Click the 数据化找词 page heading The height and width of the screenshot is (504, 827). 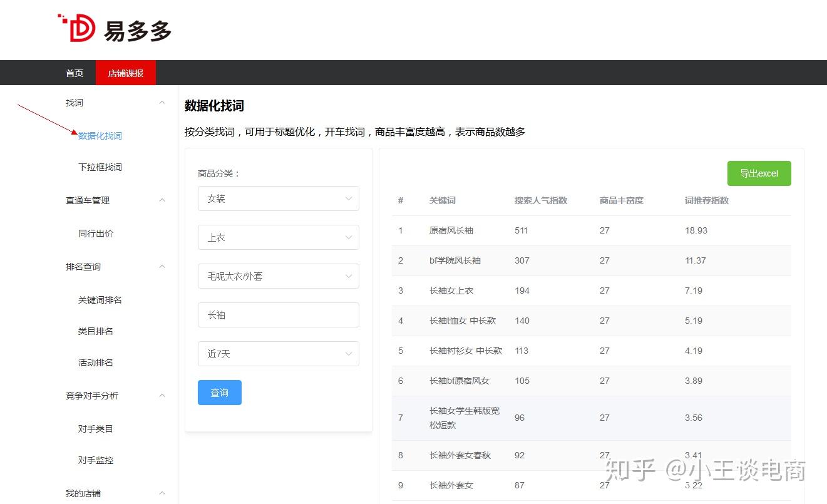(x=214, y=106)
